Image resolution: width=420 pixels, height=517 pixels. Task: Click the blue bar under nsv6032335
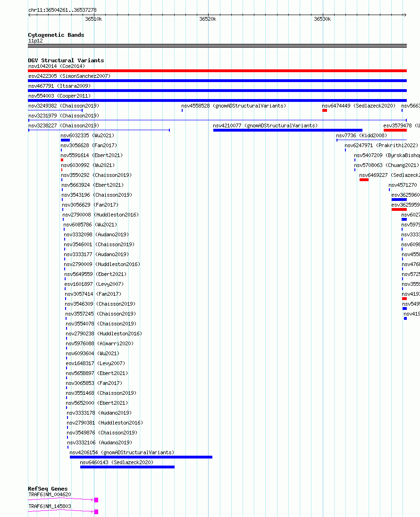65,140
